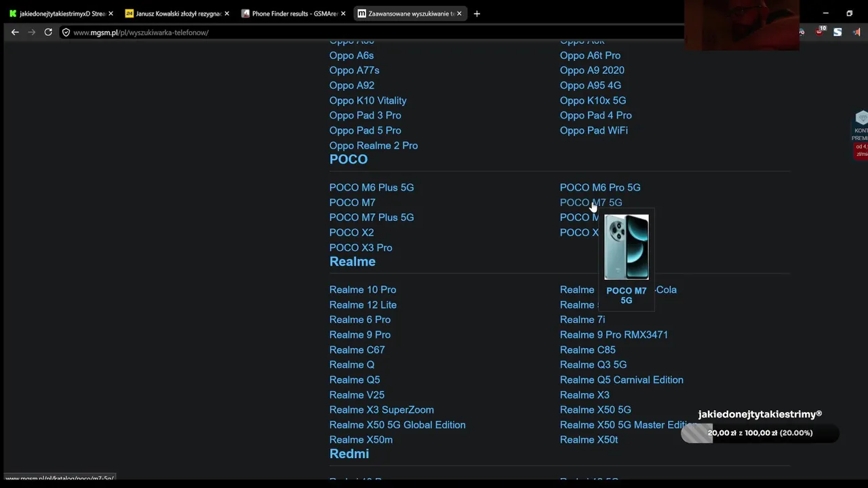Open the Oppo Pad 3 Pro link
Screen dimensions: 868x488
click(366, 115)
